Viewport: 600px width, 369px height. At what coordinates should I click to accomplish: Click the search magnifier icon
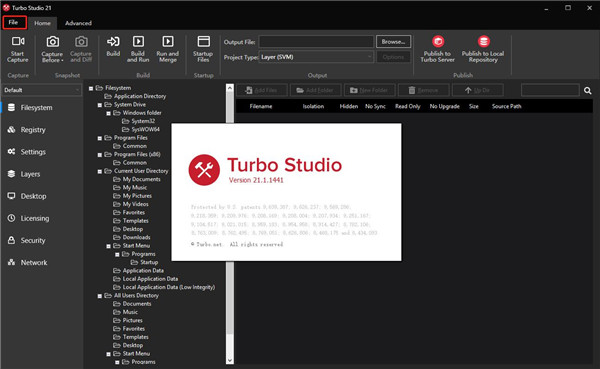coord(588,90)
